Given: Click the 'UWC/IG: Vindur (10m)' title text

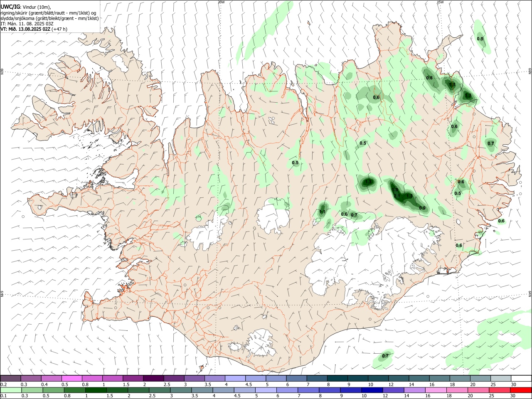Looking at the screenshot, I should point(26,7).
